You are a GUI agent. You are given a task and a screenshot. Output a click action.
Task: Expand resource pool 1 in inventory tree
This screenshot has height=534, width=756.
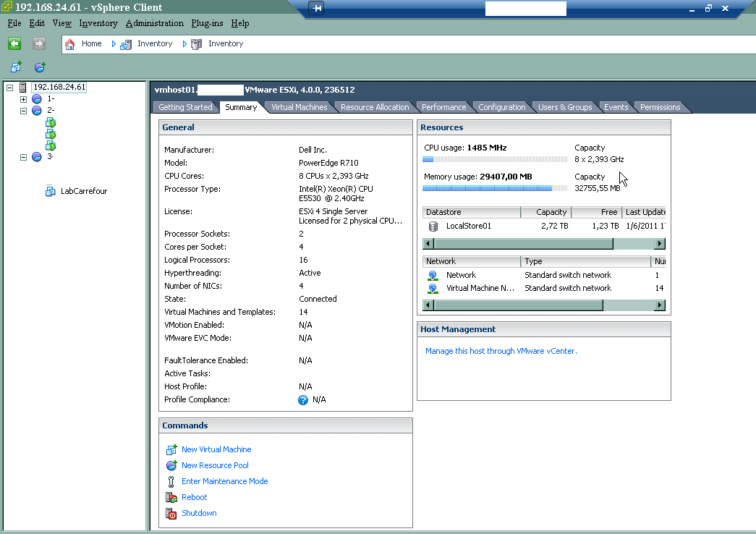pyautogui.click(x=23, y=99)
